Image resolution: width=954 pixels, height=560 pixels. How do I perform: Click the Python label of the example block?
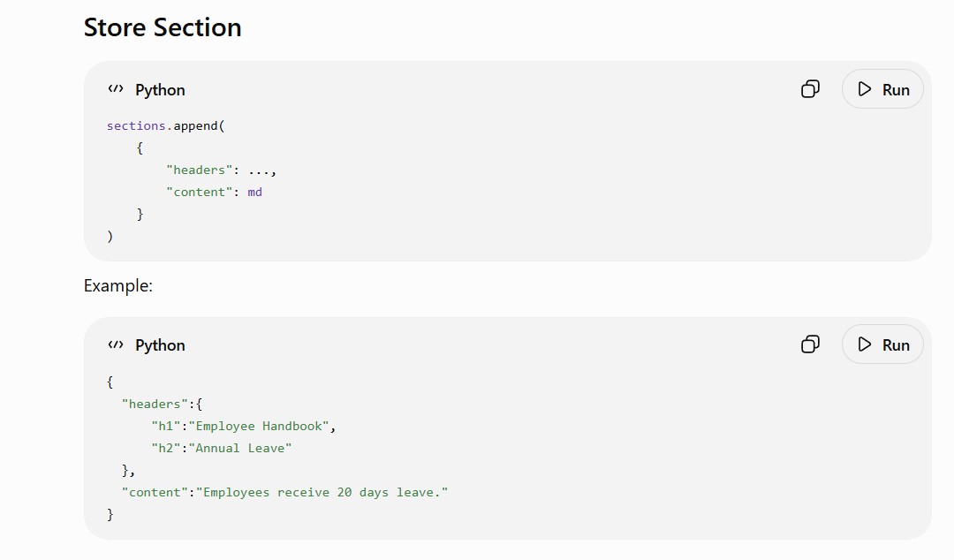tap(160, 345)
